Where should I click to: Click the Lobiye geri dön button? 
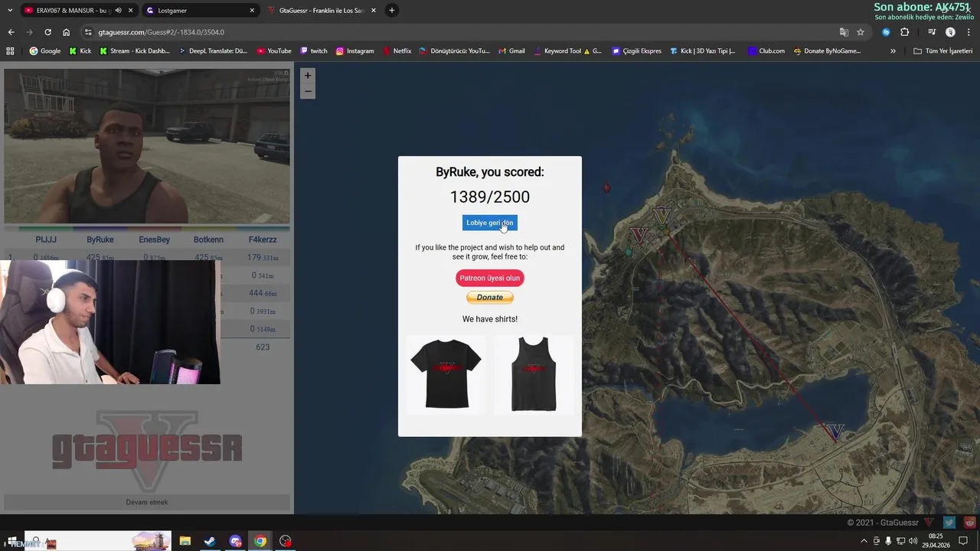coord(490,223)
